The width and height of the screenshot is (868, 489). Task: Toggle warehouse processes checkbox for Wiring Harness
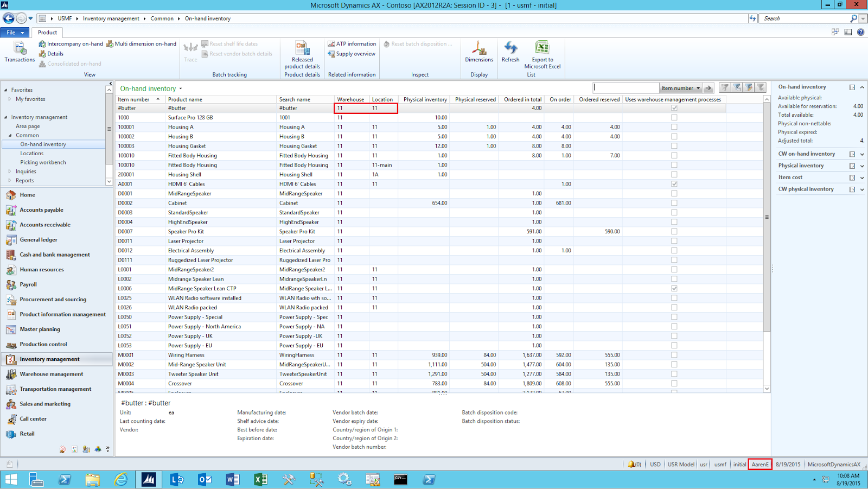(674, 355)
